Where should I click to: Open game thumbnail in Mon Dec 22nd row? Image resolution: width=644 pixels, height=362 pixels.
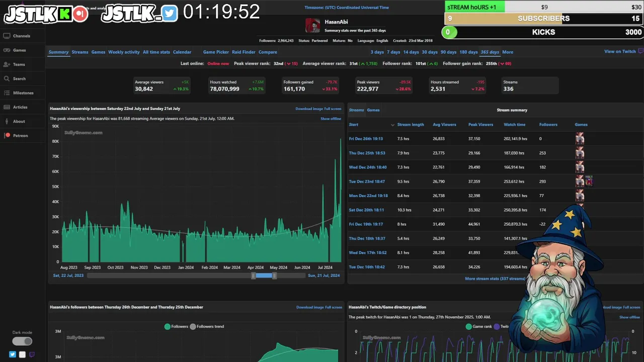580,196
